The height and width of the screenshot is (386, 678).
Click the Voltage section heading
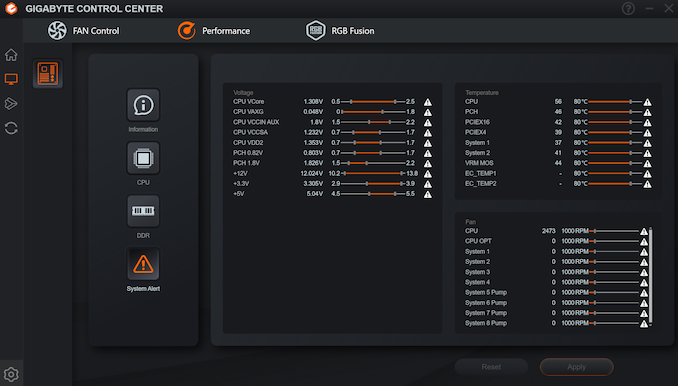243,93
